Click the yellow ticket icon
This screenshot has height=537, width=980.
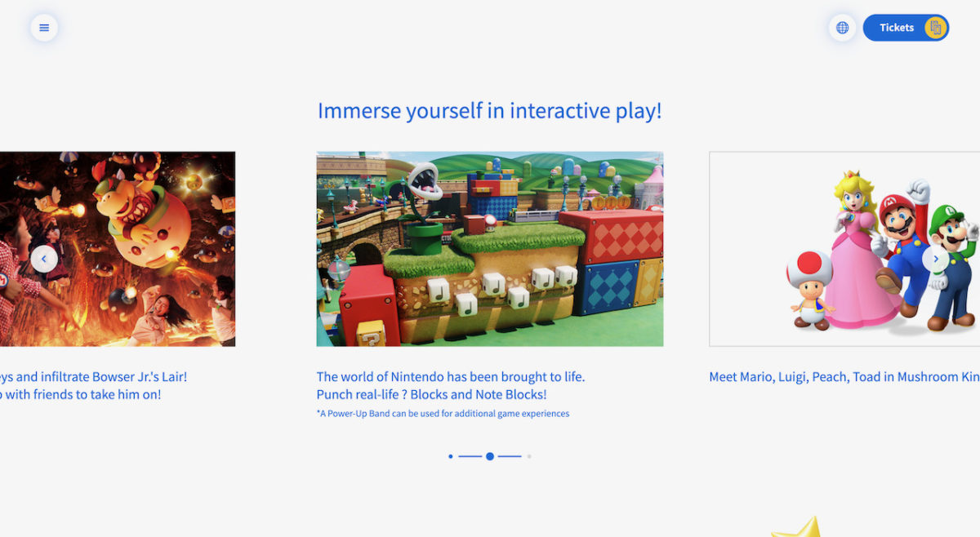coord(935,28)
